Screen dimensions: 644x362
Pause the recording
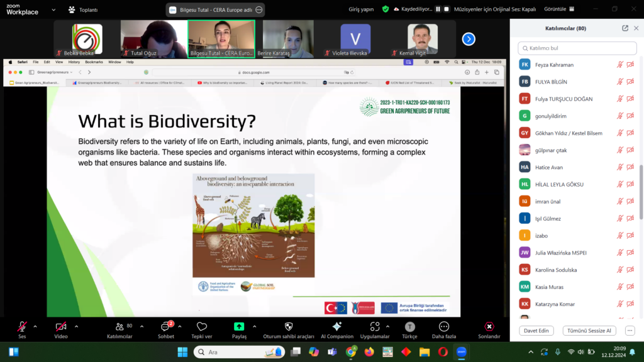(x=438, y=9)
